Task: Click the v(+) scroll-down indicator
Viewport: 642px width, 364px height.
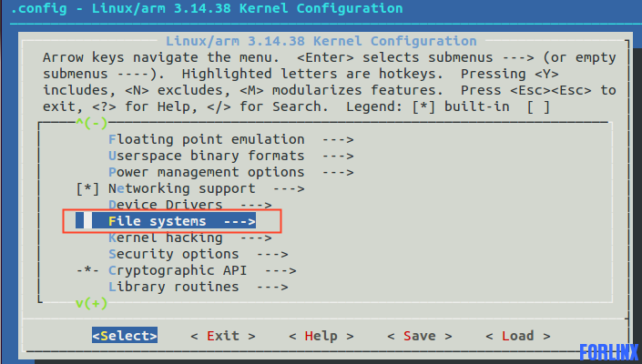Action: (x=92, y=303)
